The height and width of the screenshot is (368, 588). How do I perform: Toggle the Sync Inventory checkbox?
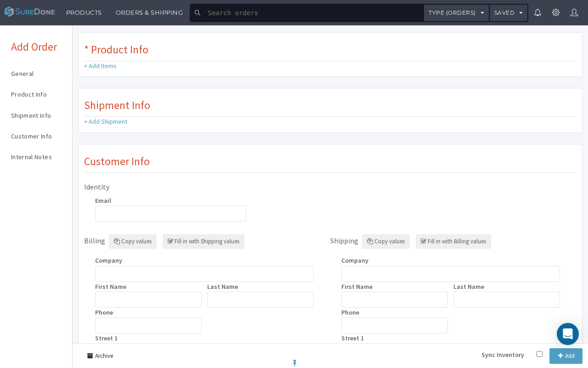(x=539, y=354)
